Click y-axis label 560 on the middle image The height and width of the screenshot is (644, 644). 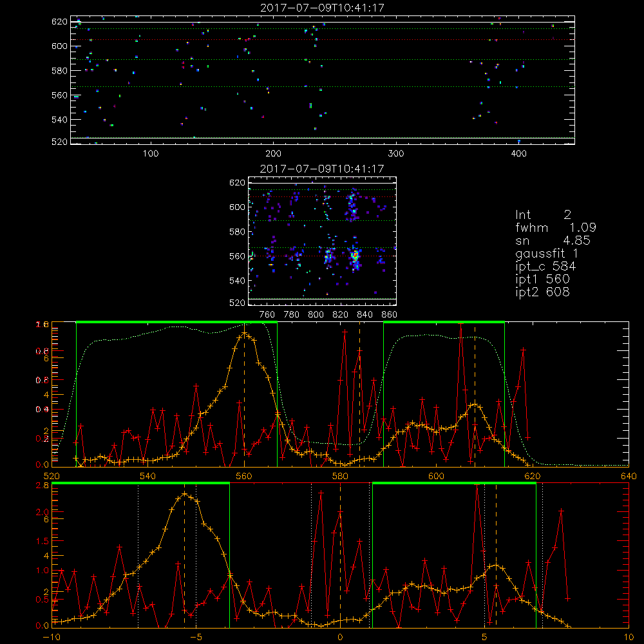[x=238, y=256]
